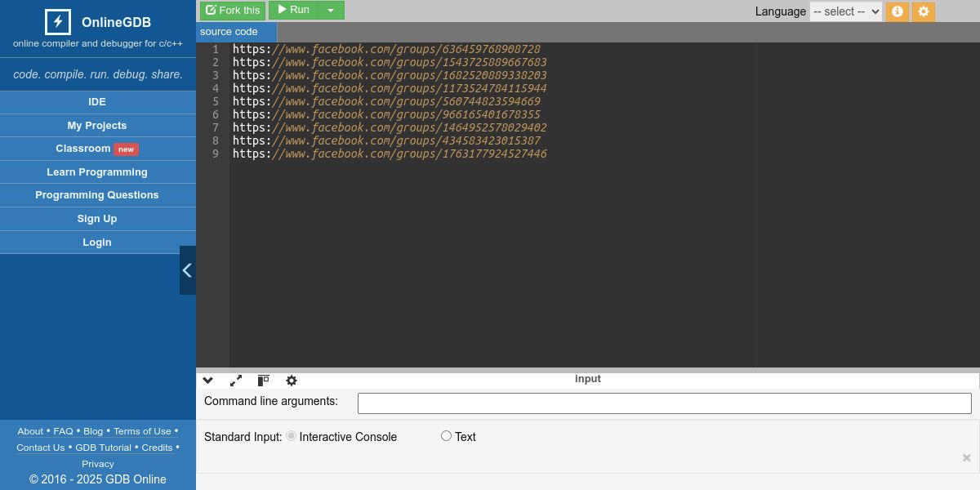The image size is (980, 490).
Task: Click the green Run button
Action: (x=293, y=10)
